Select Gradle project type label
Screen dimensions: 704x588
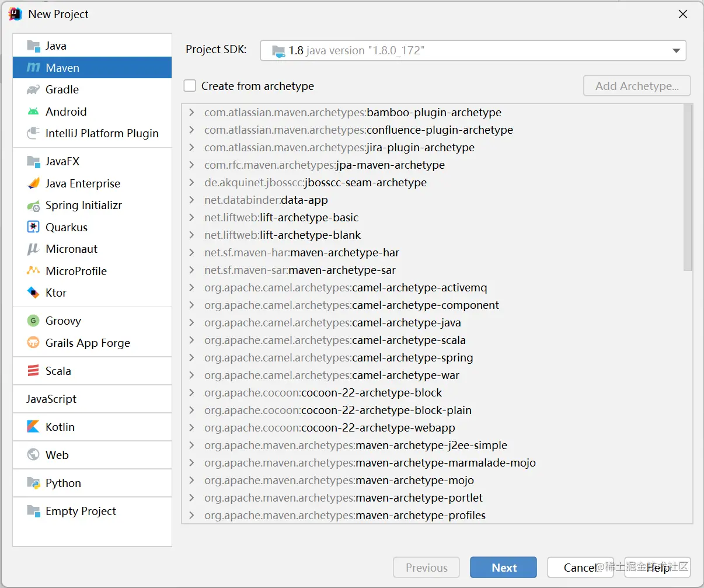62,89
